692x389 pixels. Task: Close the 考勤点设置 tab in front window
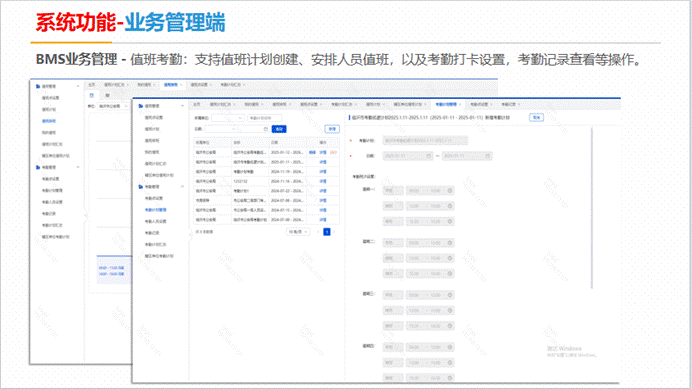click(491, 105)
